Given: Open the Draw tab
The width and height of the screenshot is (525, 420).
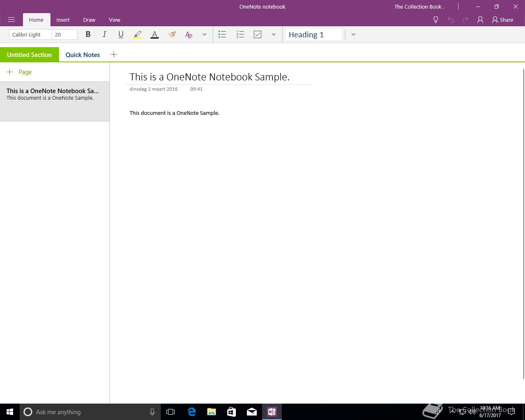Looking at the screenshot, I should tap(89, 20).
